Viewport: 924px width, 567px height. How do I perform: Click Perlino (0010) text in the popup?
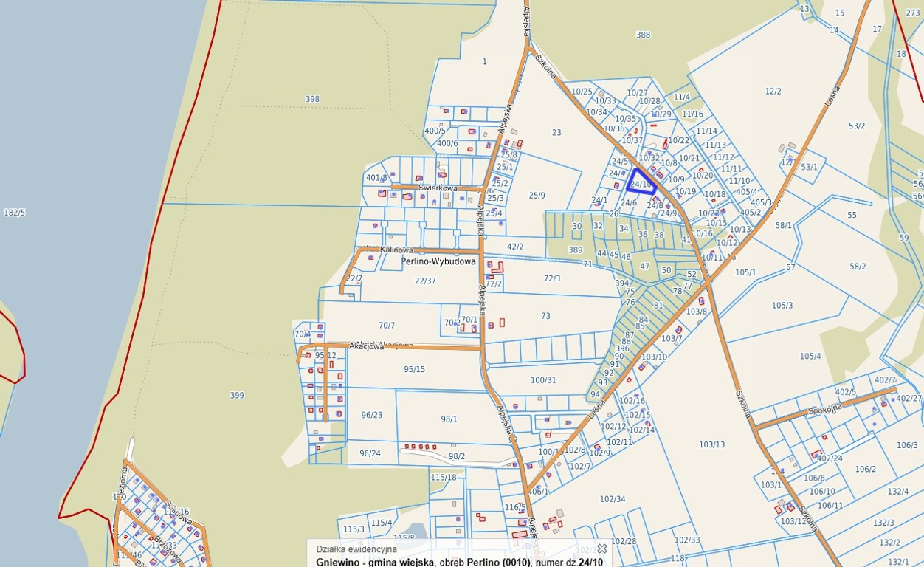coord(498,563)
